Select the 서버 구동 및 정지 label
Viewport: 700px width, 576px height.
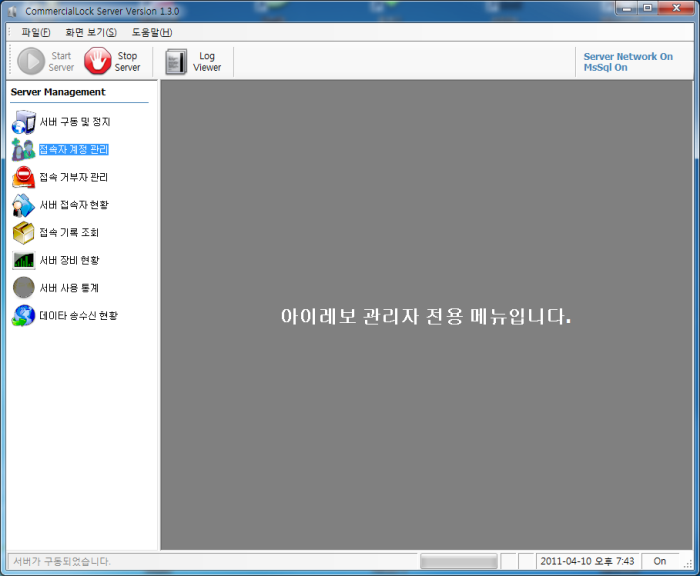coord(75,121)
